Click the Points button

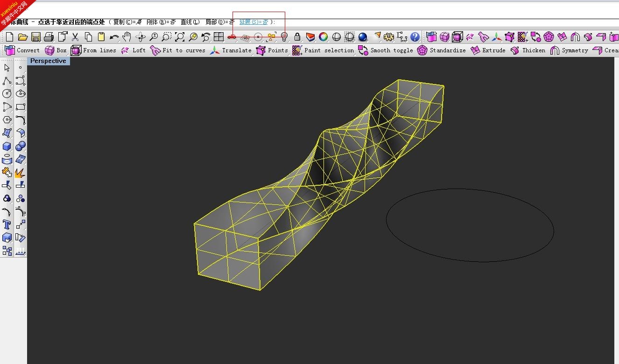coord(272,50)
